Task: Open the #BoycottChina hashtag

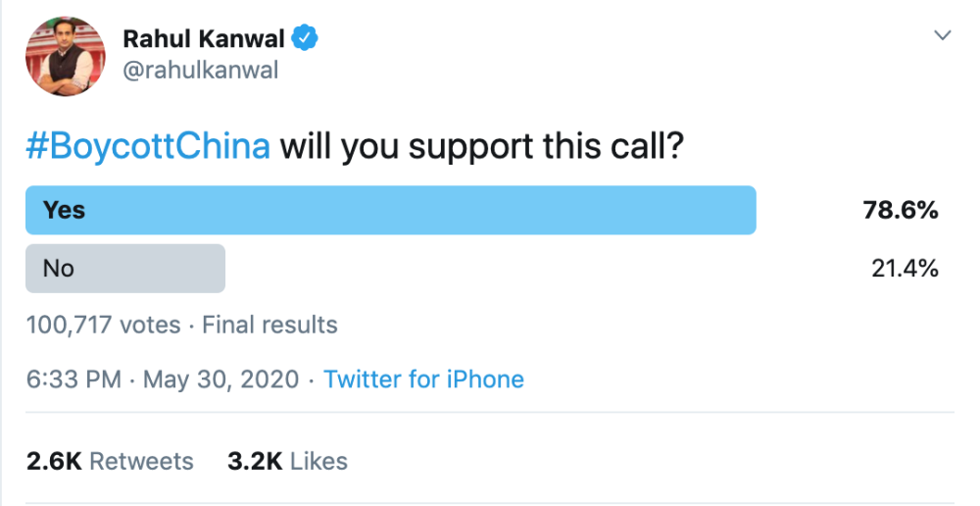Action: tap(148, 147)
